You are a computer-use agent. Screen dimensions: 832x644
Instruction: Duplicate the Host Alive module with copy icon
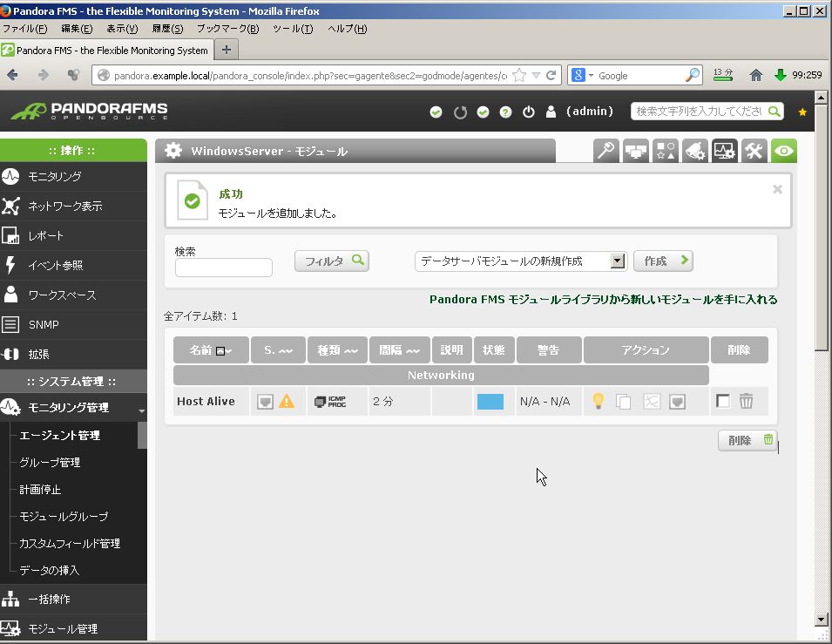(x=624, y=402)
